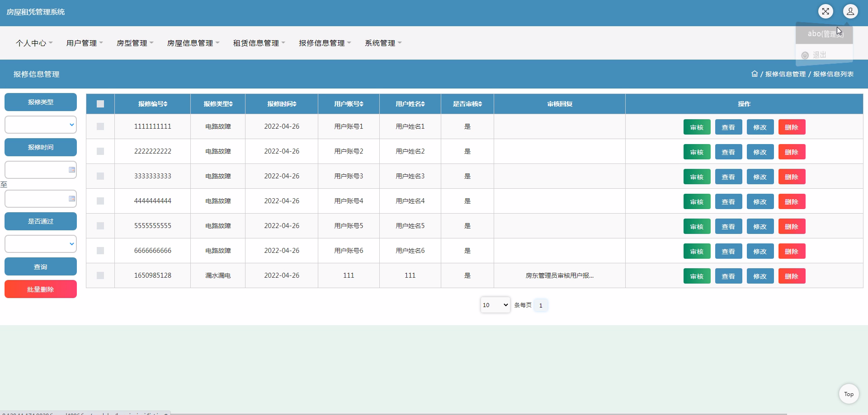Open calendar icon of start date field
The height and width of the screenshot is (415, 868).
(72, 170)
